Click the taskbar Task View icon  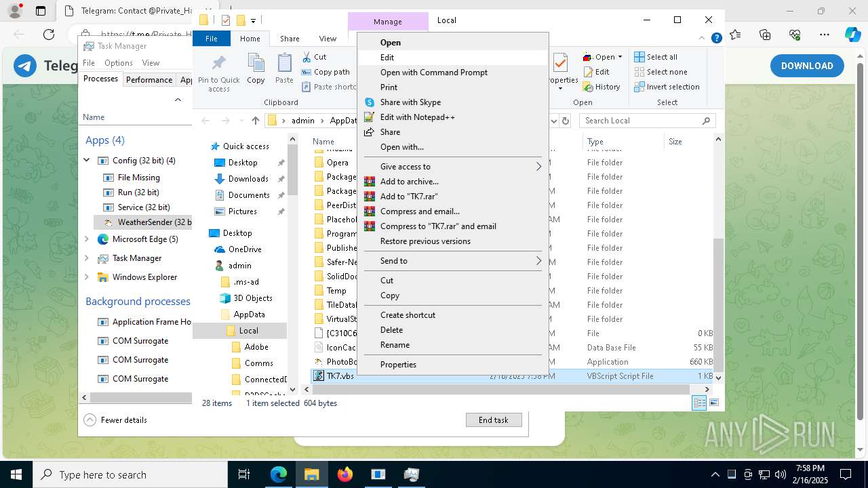click(245, 474)
